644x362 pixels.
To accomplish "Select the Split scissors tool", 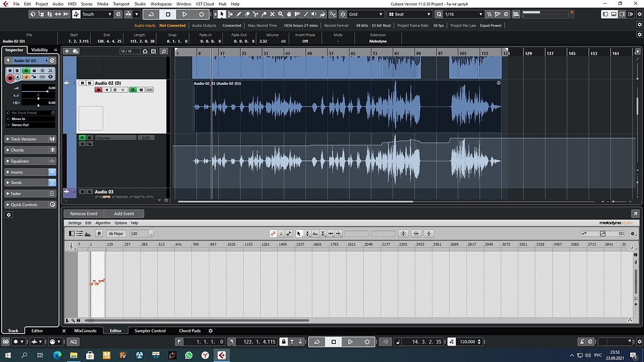I will coord(255,14).
